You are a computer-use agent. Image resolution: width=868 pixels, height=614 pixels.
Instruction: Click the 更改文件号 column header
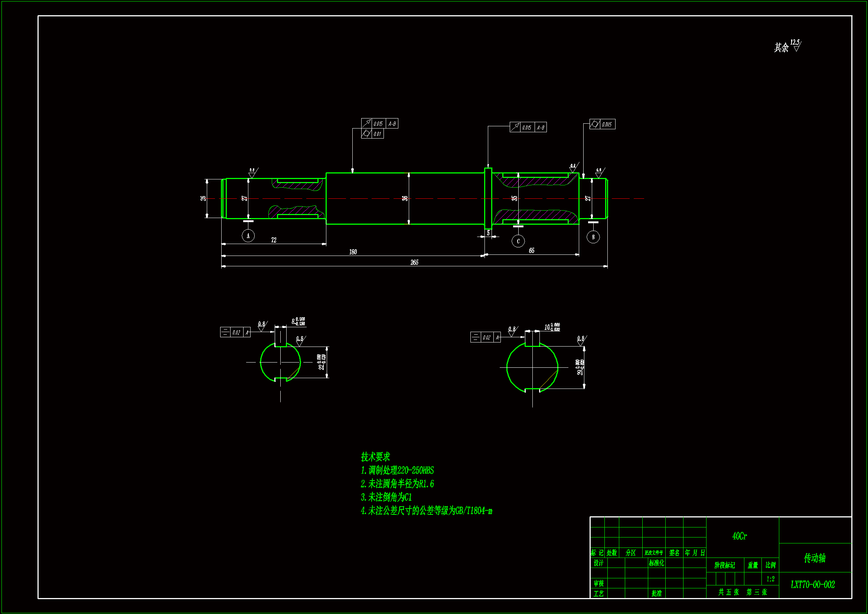pyautogui.click(x=654, y=553)
